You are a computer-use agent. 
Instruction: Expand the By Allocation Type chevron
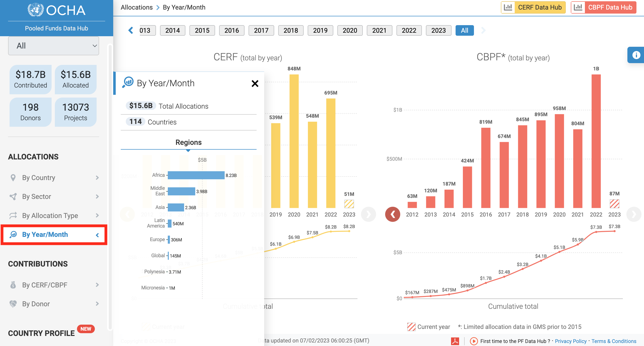click(x=97, y=215)
